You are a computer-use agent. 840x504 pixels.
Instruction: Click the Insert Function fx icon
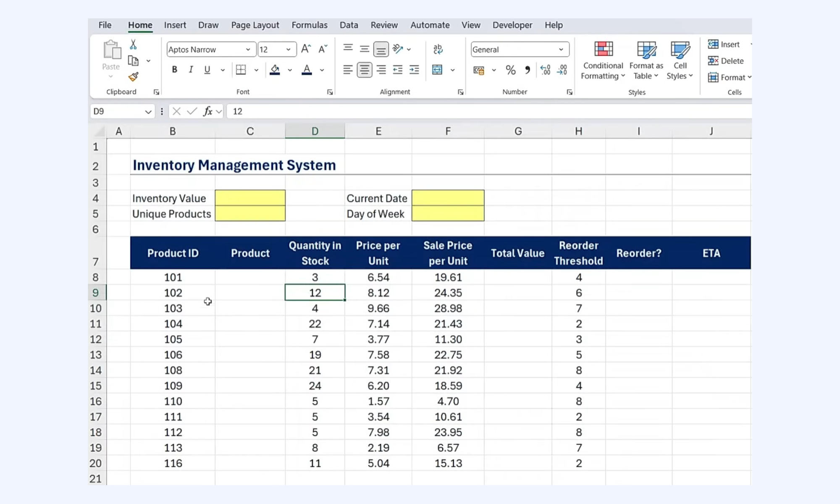[208, 111]
